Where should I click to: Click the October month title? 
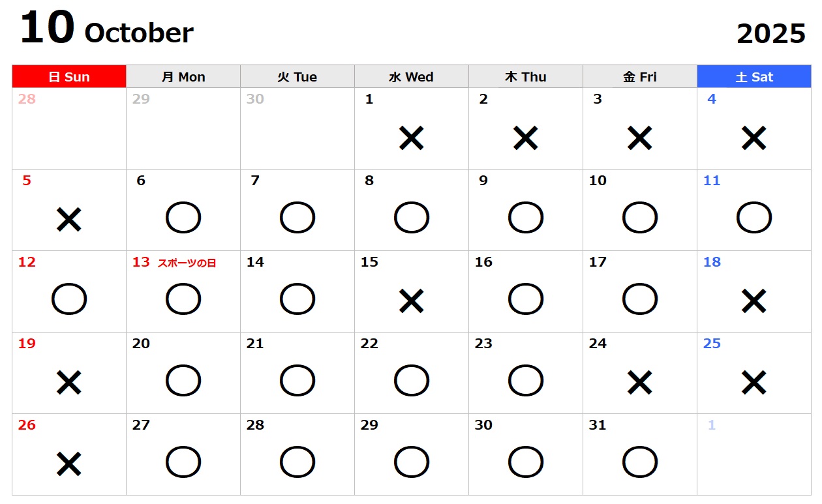click(139, 33)
